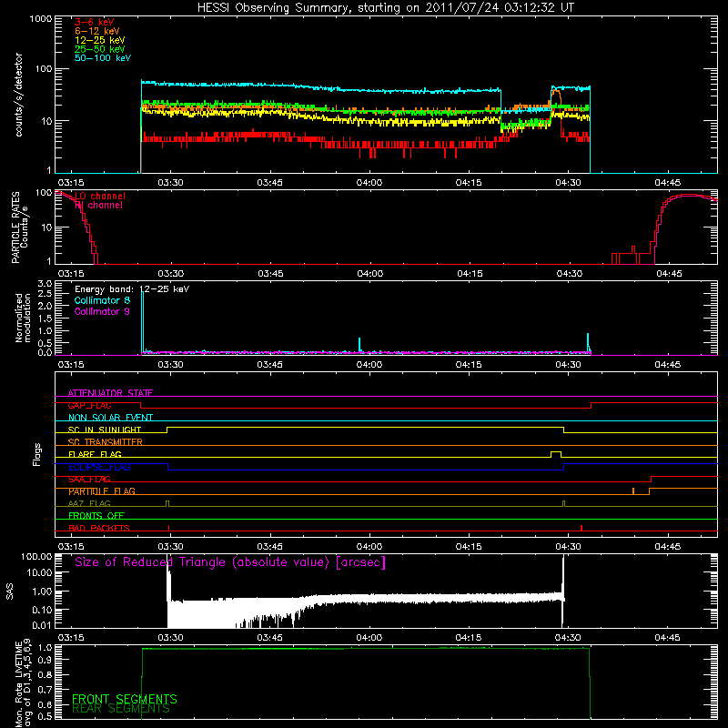Click the SC_IN_SUNLIGHT flag label
The width and height of the screenshot is (728, 728).
click(105, 430)
